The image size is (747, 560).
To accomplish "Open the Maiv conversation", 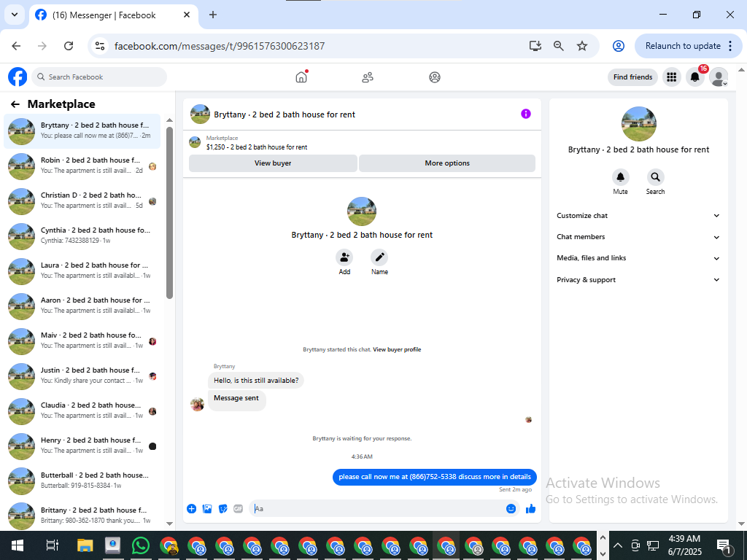I will point(82,341).
